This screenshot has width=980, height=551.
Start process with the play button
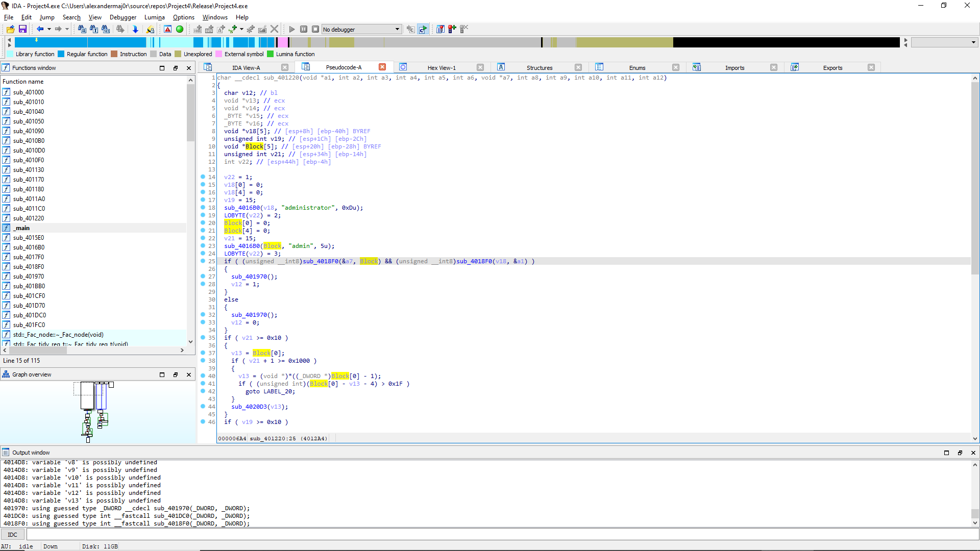point(292,29)
